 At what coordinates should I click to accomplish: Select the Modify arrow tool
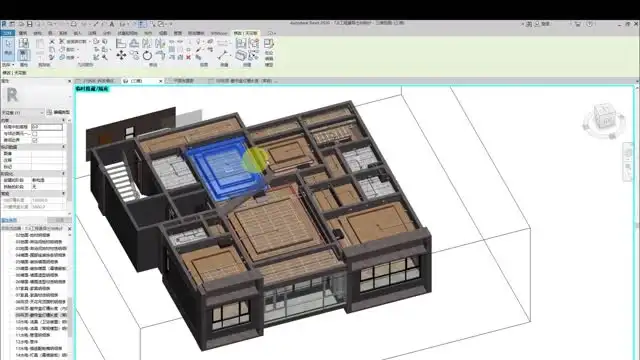[8, 48]
